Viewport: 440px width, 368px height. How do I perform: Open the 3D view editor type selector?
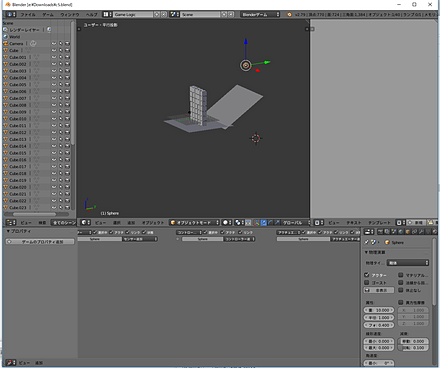(x=85, y=222)
